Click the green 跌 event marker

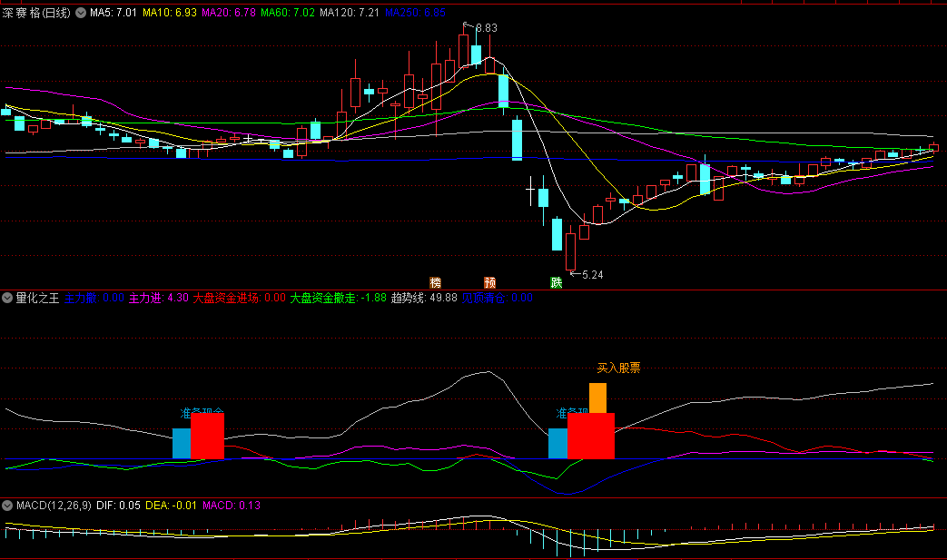click(x=557, y=282)
